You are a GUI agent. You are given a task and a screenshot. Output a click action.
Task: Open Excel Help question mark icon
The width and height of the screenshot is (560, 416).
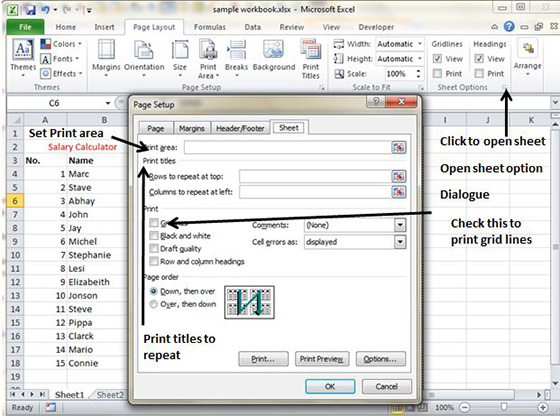tap(509, 26)
